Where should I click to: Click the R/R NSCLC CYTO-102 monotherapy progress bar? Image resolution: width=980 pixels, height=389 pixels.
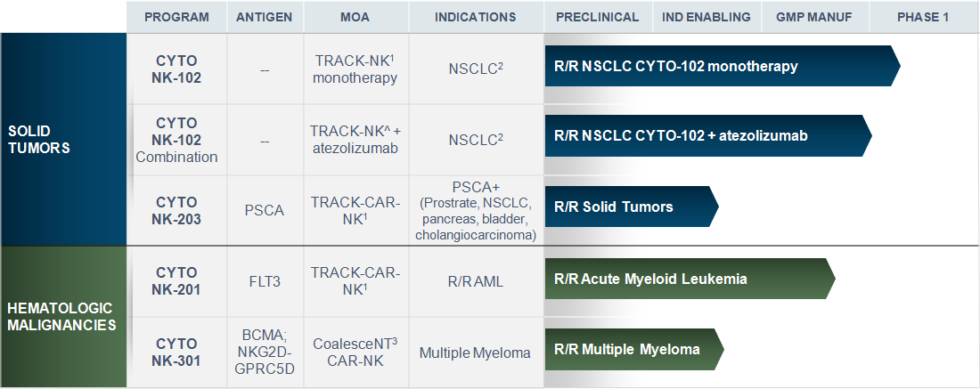[x=723, y=66]
